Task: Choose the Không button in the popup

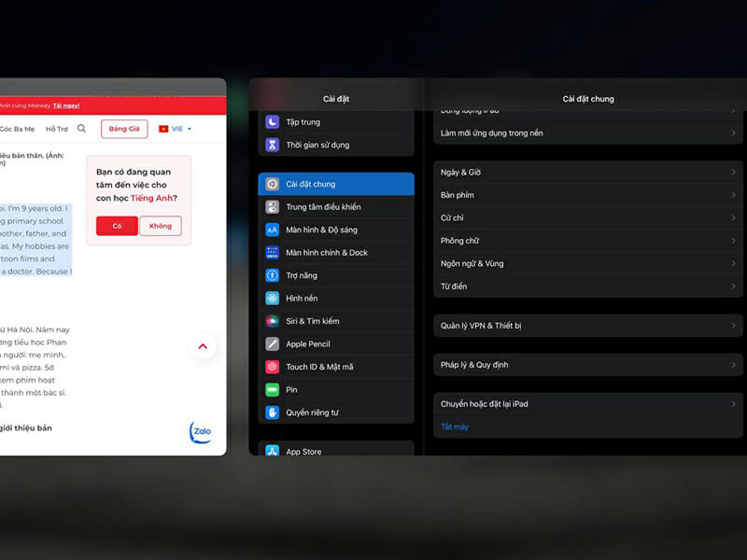Action: [x=161, y=226]
